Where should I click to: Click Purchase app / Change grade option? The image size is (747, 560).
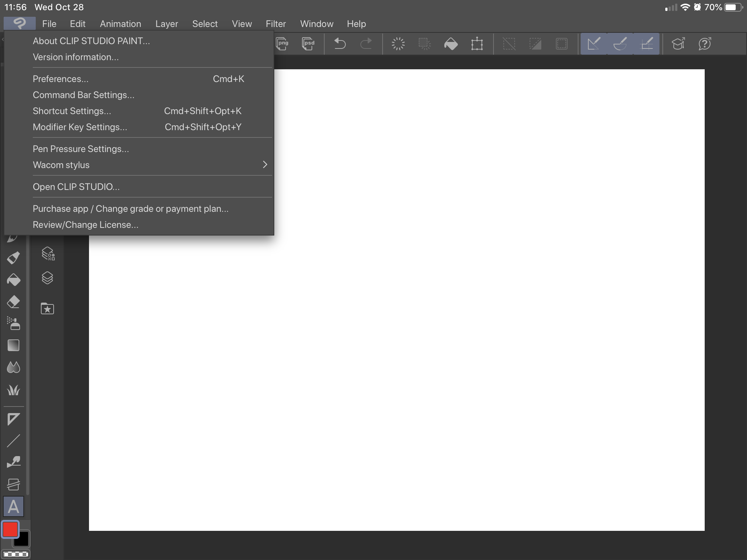click(x=131, y=209)
